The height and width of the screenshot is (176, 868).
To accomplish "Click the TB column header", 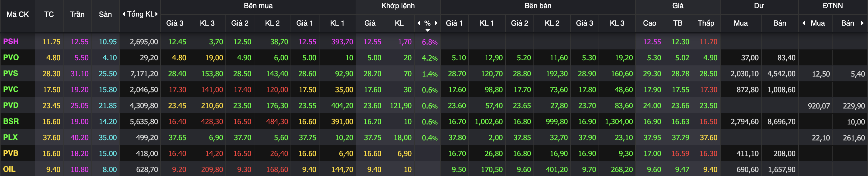I will coord(678,23).
